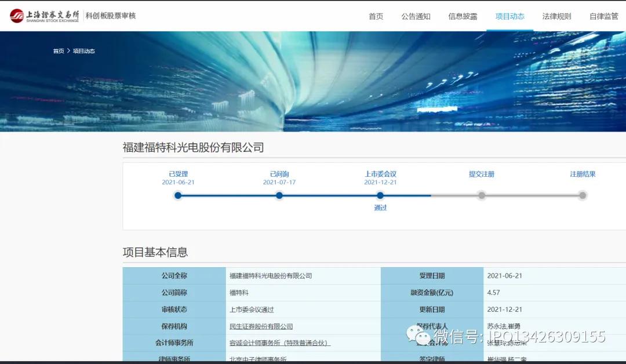Click 保荐代表人 value 苏永法,崔勇

click(x=504, y=326)
